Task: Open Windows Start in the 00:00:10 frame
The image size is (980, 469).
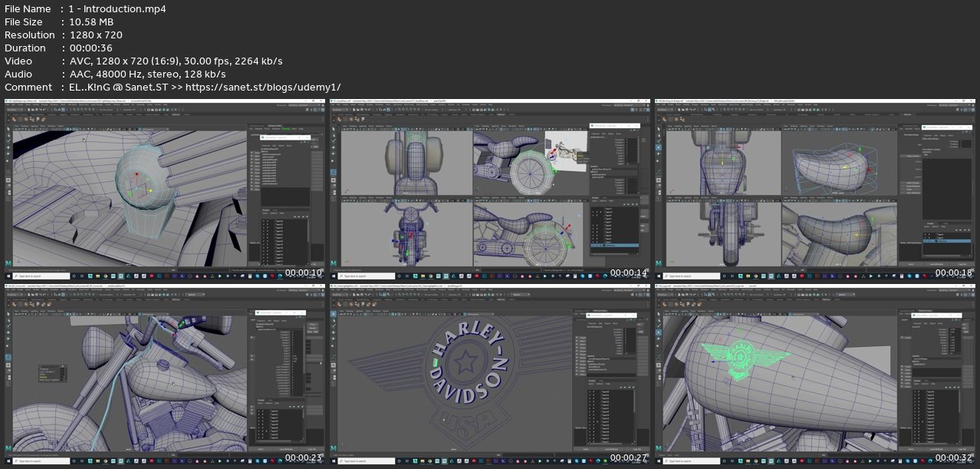Action: 8,276
